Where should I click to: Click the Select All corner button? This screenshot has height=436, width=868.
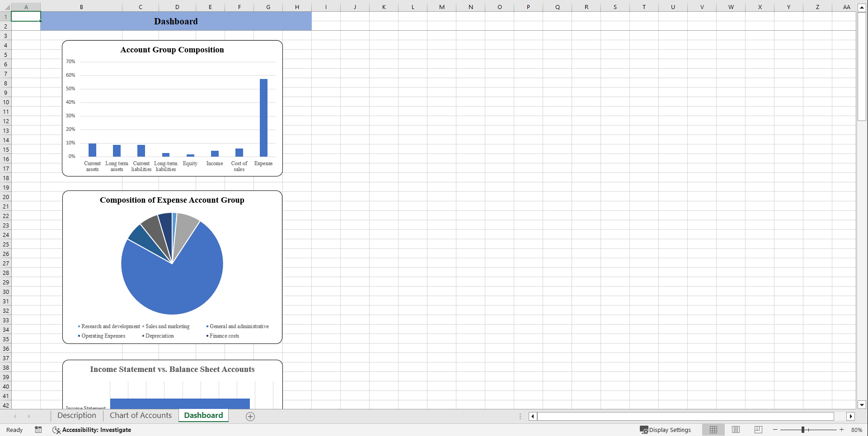click(6, 7)
